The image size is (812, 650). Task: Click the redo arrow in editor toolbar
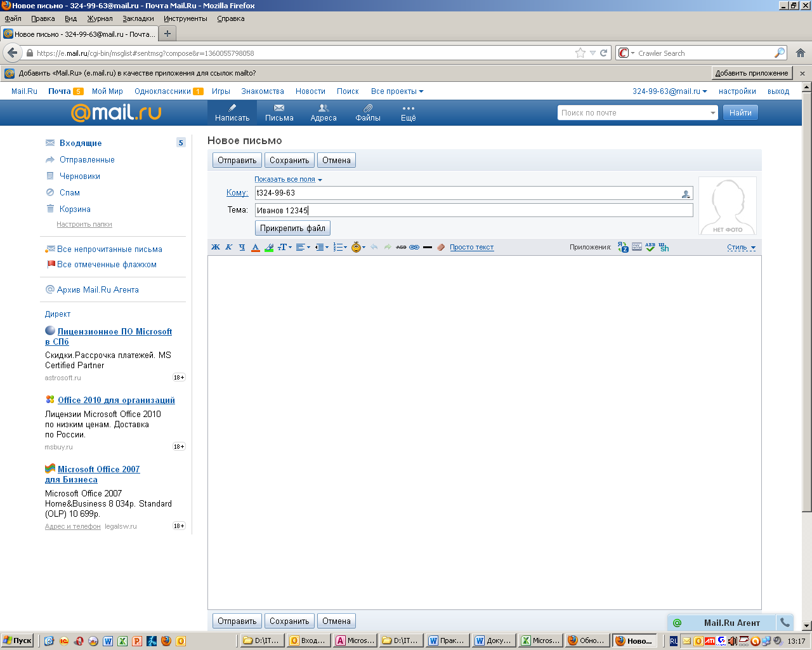[388, 247]
